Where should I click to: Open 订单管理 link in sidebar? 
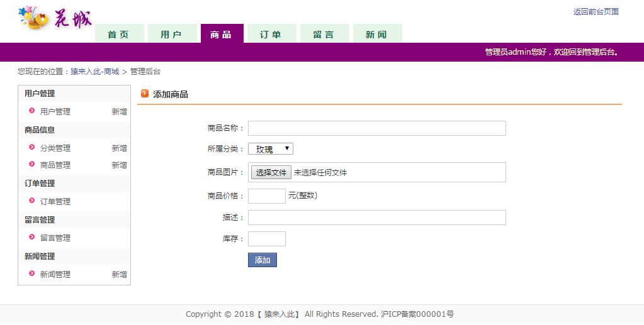(55, 202)
